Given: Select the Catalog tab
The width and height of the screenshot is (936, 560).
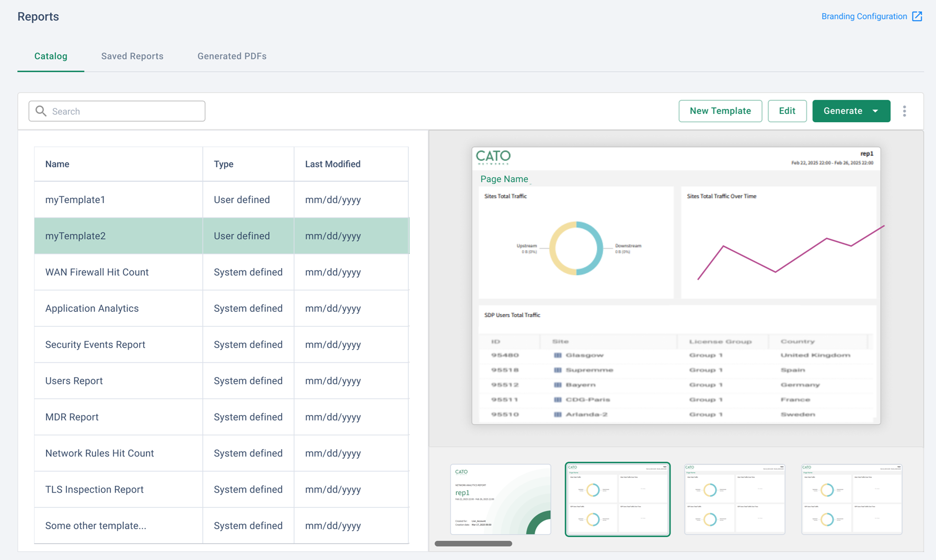Looking at the screenshot, I should [x=51, y=56].
